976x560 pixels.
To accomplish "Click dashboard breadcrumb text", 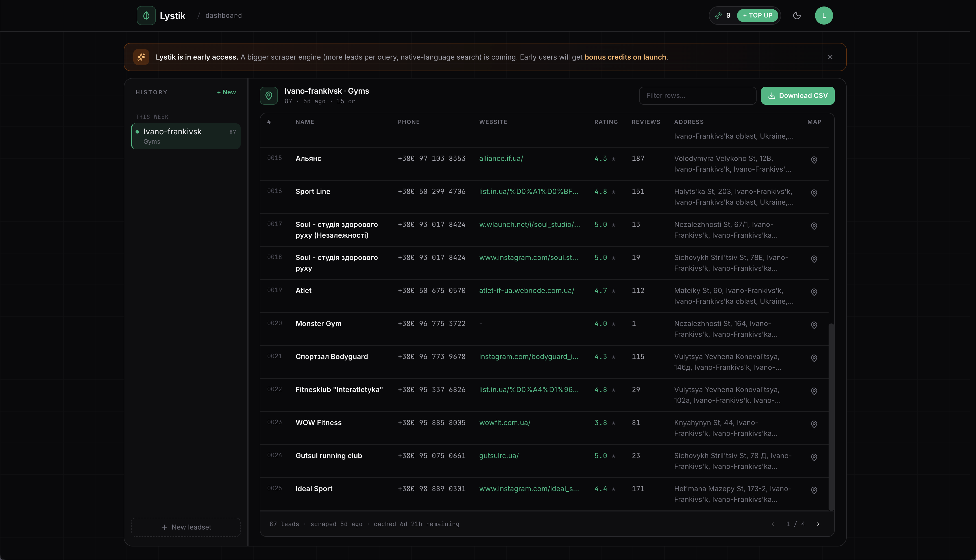I will (223, 16).
